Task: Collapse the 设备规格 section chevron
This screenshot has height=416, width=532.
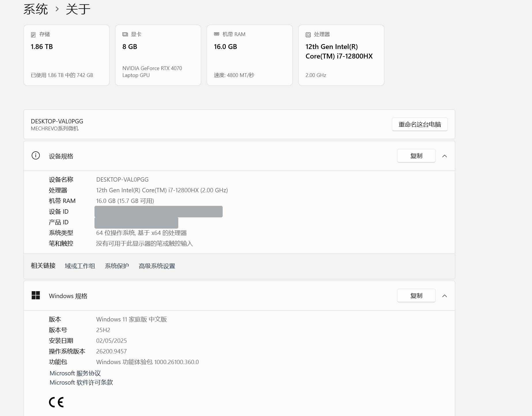Action: pyautogui.click(x=444, y=156)
